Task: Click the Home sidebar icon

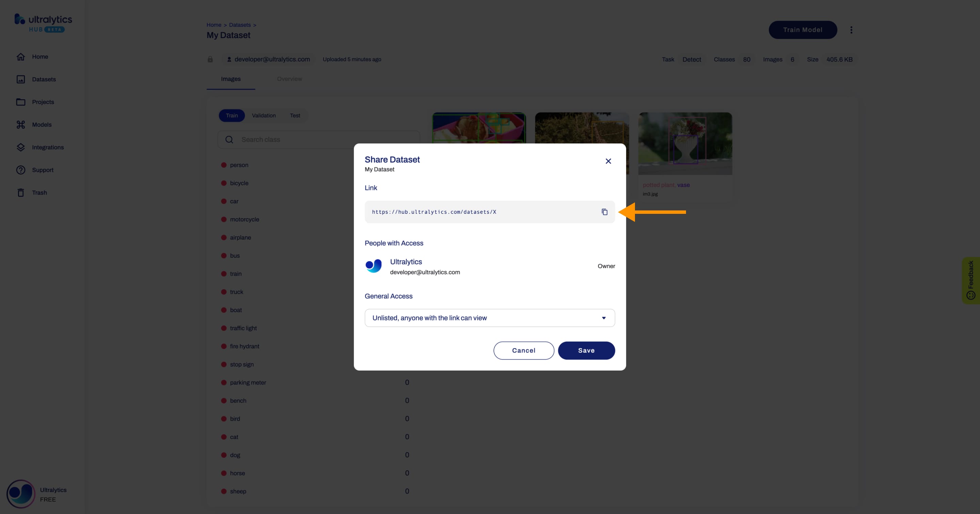Action: (x=20, y=56)
